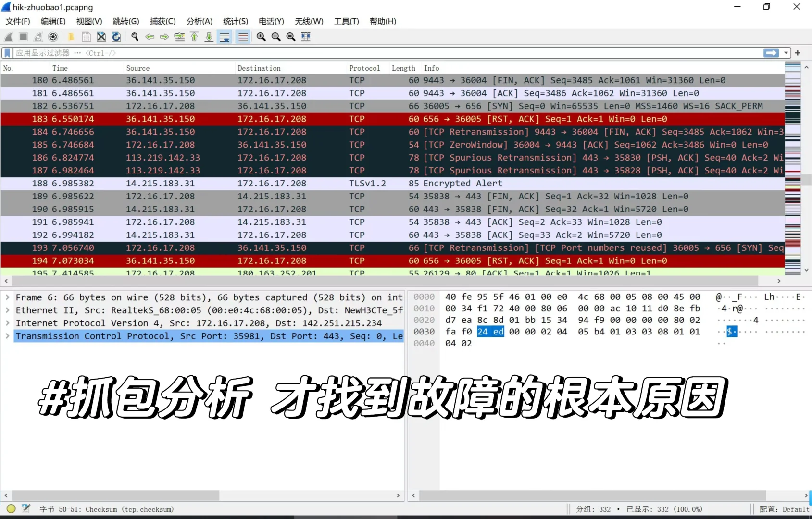Open the 统计(S) menu

235,21
